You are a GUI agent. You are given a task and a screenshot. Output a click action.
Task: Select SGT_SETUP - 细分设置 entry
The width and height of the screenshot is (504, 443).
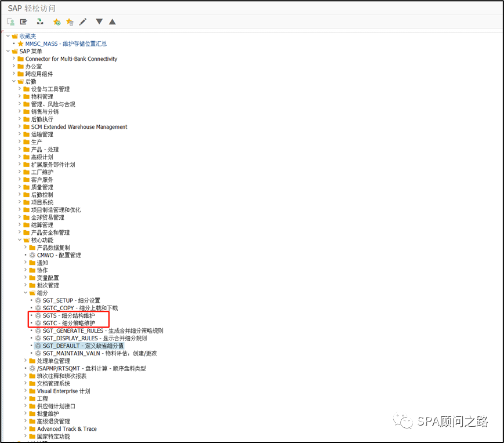[71, 300]
